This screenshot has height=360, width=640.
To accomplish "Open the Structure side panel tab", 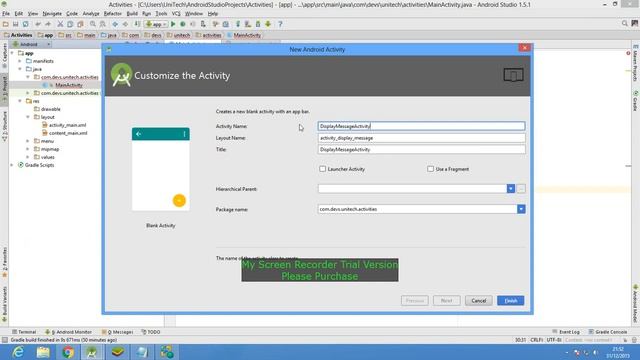I will coord(4,127).
